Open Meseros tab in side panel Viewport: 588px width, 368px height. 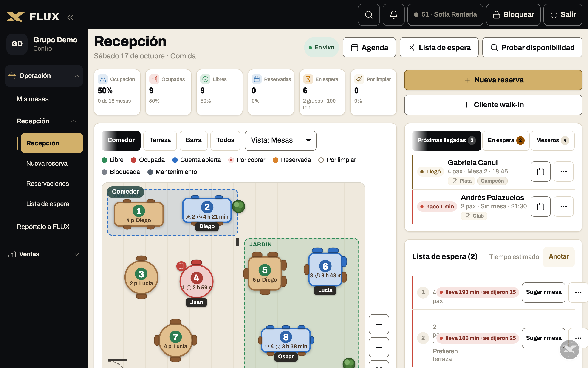552,141
